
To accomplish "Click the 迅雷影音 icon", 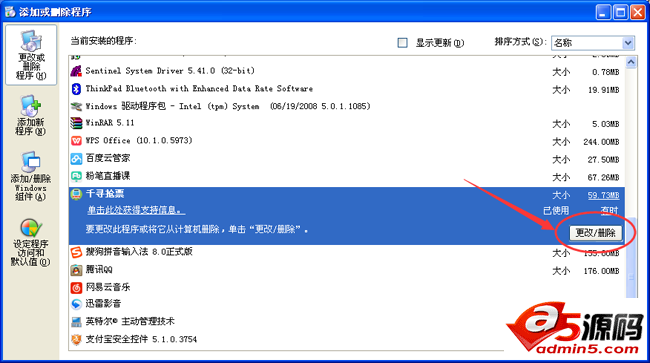I will click(x=76, y=304).
